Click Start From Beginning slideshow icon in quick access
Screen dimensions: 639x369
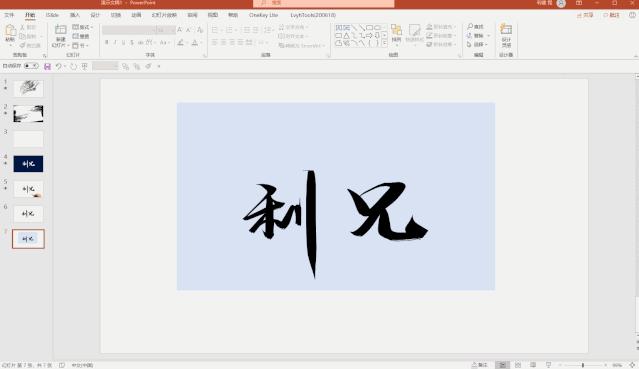coord(84,66)
